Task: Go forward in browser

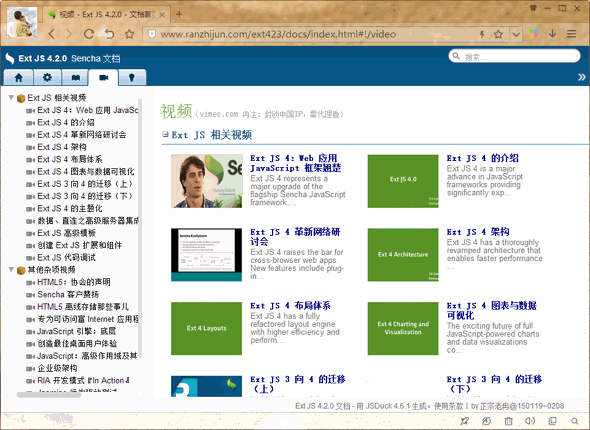Action: [69, 34]
